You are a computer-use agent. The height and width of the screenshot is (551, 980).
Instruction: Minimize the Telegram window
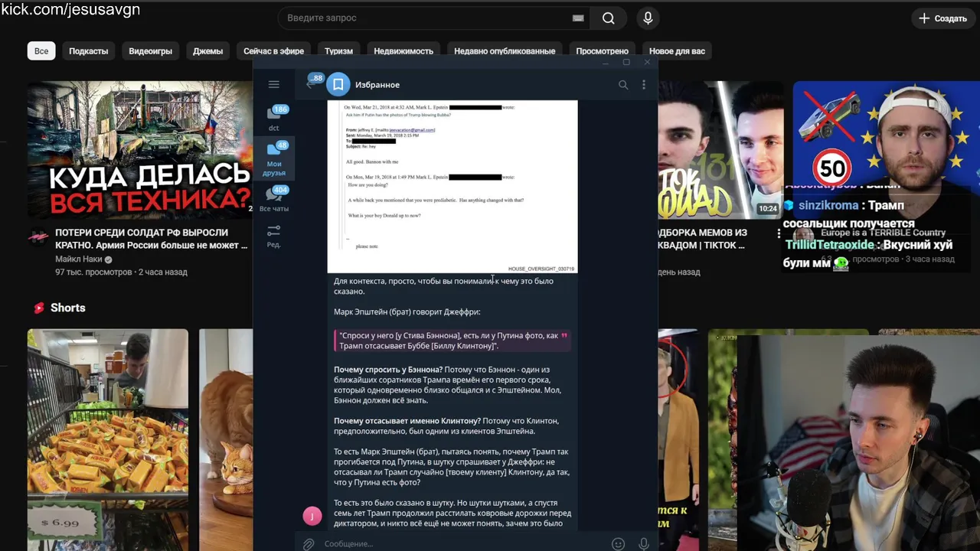point(606,62)
